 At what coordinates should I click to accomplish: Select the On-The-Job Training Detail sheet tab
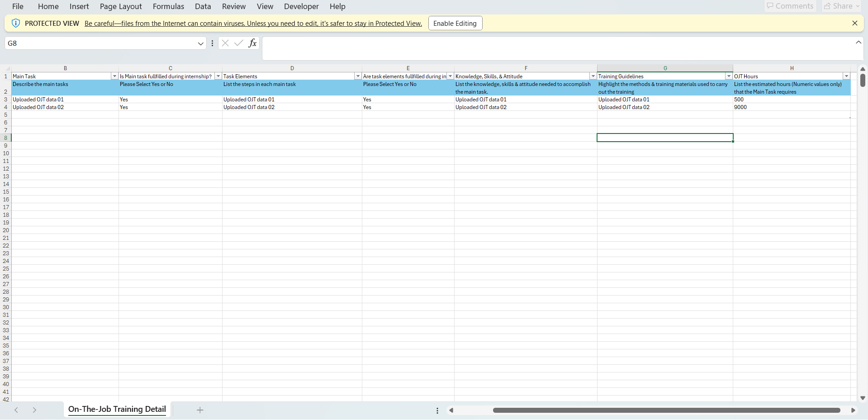click(117, 409)
